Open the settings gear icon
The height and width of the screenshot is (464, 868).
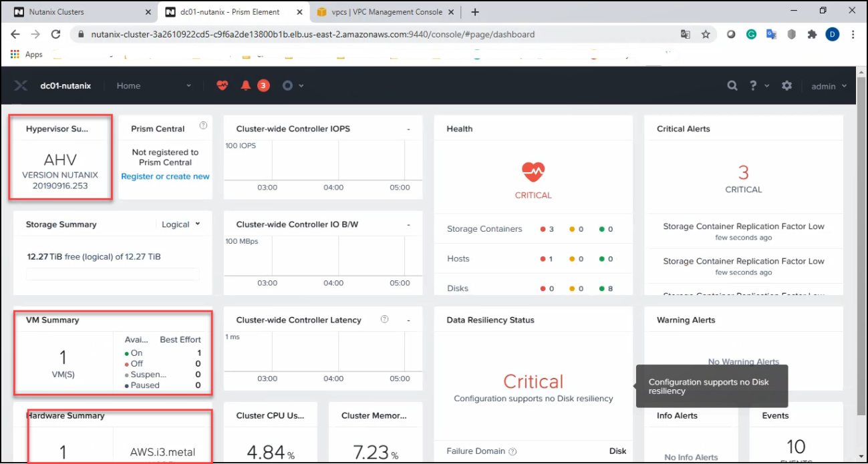[786, 85]
